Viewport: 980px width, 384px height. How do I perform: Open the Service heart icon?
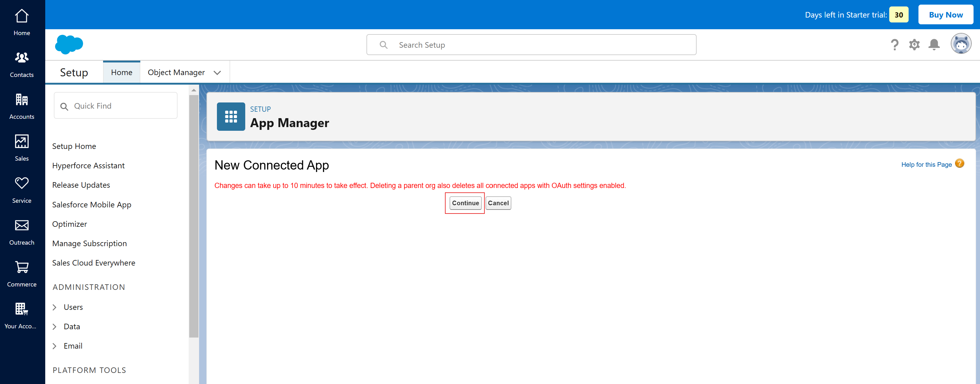(22, 183)
